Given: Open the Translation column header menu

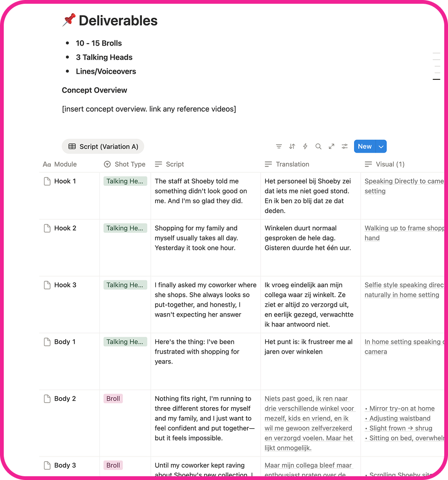Looking at the screenshot, I should click(x=287, y=164).
